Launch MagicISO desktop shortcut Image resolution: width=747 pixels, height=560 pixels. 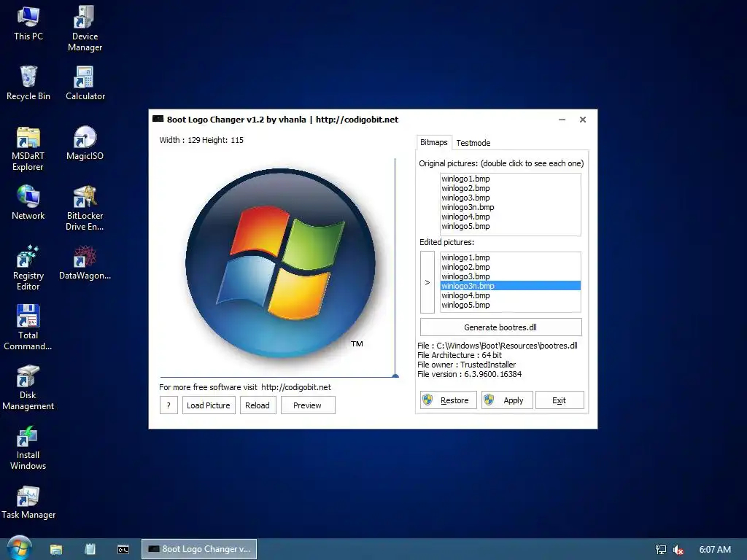pos(85,143)
